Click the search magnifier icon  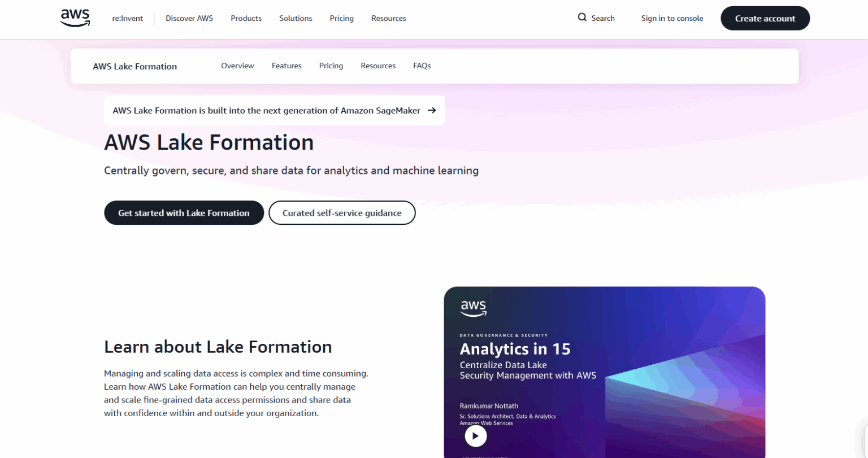(582, 18)
